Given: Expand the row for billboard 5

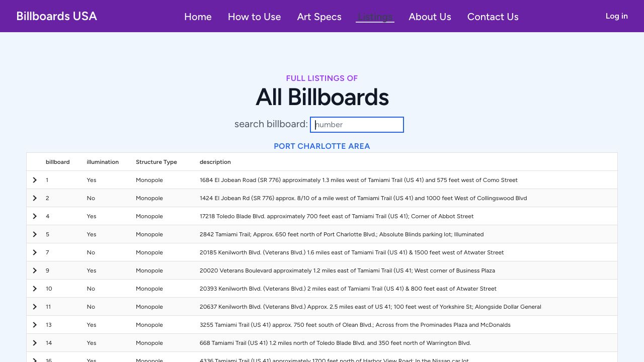Looking at the screenshot, I should click(35, 234).
